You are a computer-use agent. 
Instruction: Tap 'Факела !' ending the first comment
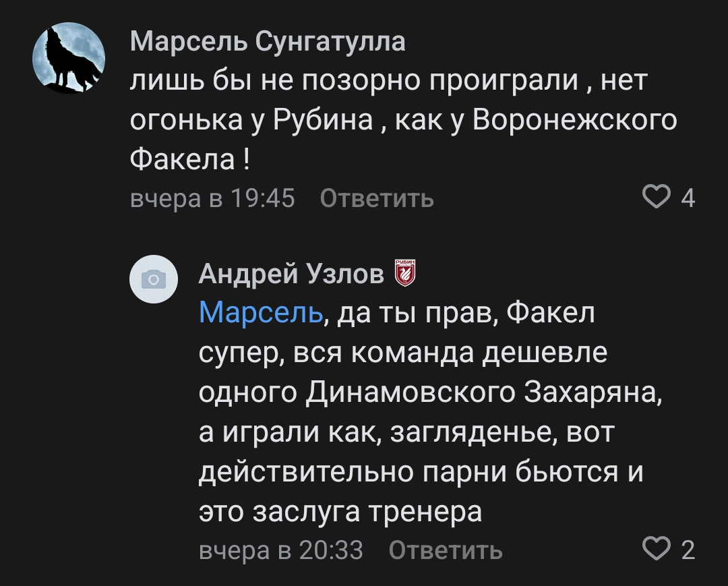click(x=190, y=160)
